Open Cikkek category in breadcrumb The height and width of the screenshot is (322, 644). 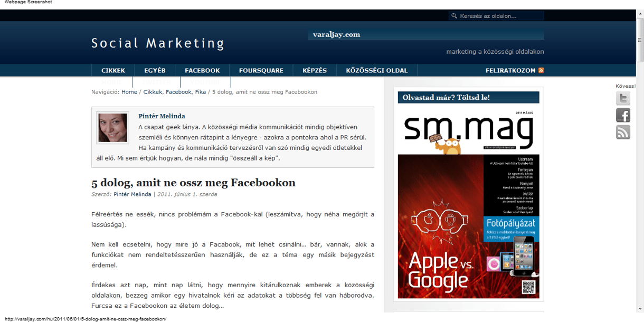153,92
